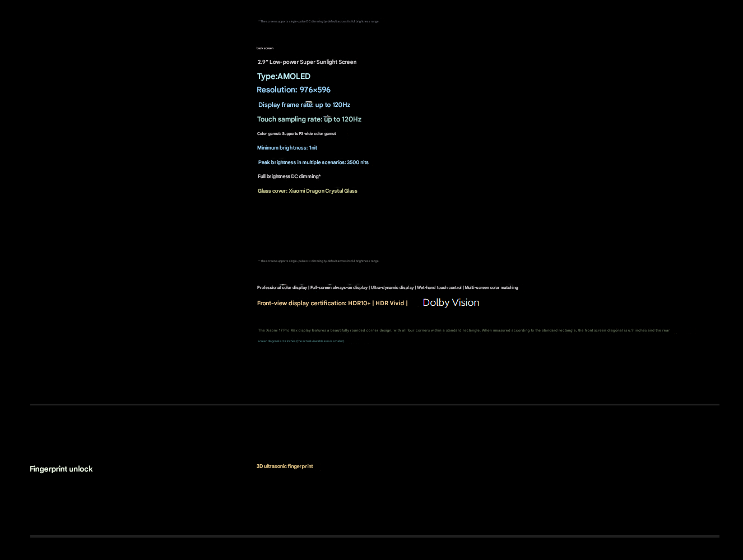
Task: Click 'Professional color display' feature text
Action: 282,288
